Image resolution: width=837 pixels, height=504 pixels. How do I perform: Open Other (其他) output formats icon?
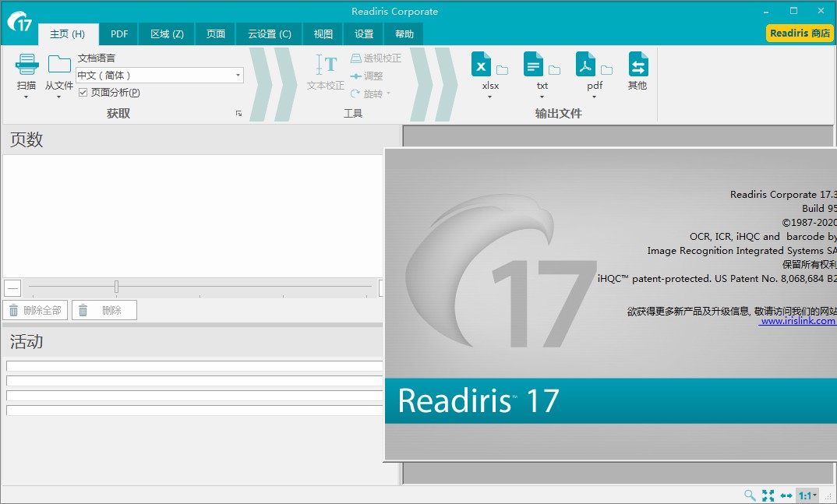pos(638,65)
